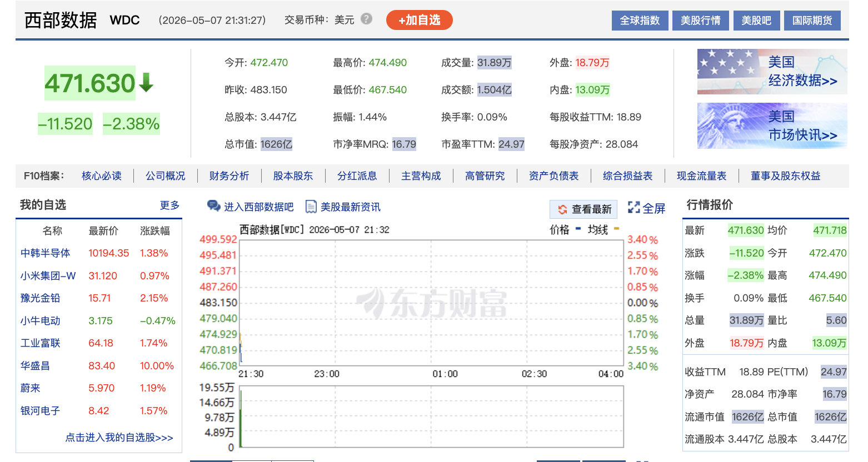Select 现金流量表 tab
This screenshot has width=868, height=462.
(702, 176)
